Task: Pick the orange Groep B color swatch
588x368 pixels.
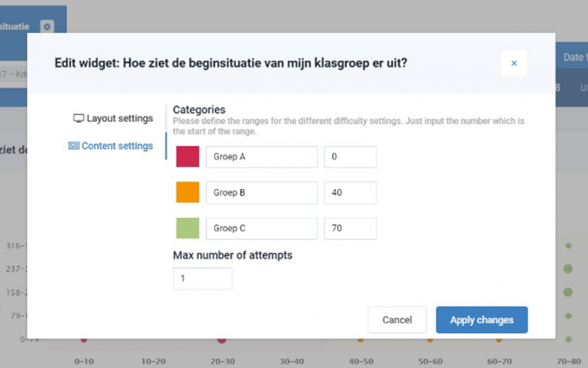Action: click(x=187, y=192)
